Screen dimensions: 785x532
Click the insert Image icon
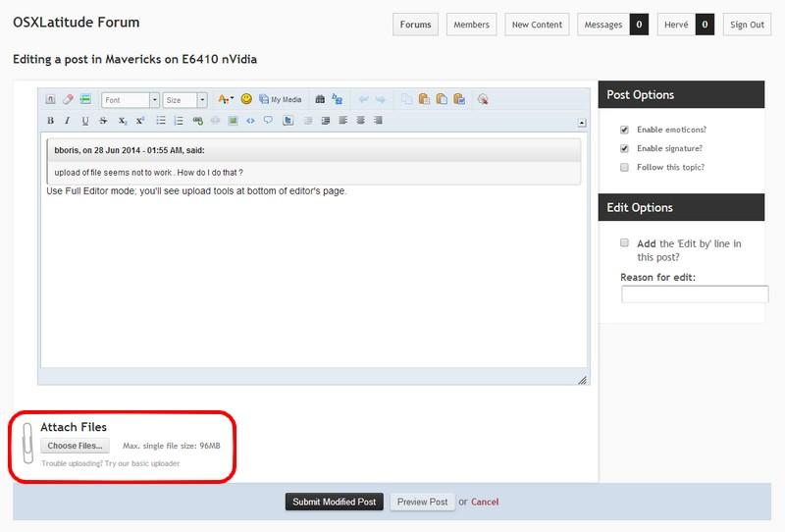pos(233,120)
